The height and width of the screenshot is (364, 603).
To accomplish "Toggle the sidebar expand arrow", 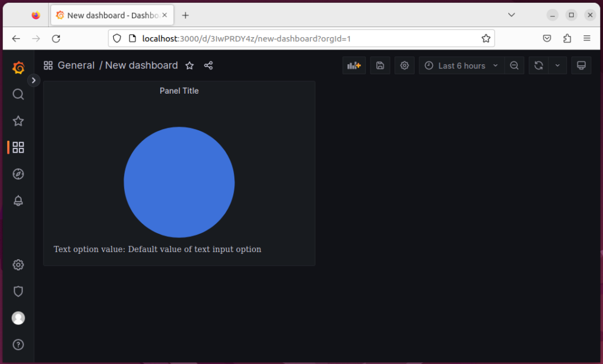I will (x=34, y=80).
